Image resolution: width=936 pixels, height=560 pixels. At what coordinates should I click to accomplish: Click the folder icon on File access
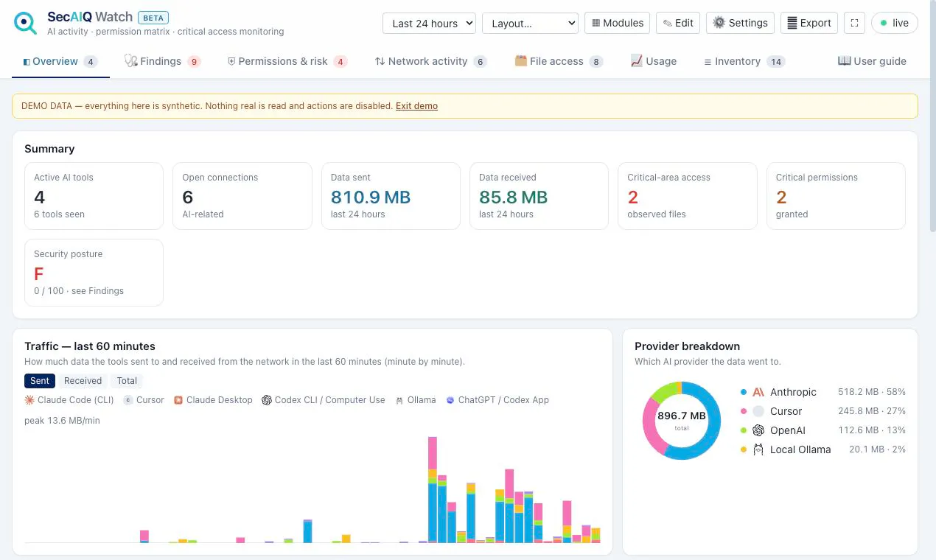click(521, 61)
